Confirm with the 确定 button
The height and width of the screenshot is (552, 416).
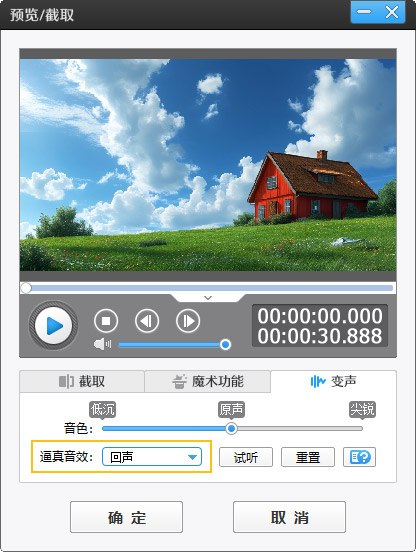[x=126, y=517]
